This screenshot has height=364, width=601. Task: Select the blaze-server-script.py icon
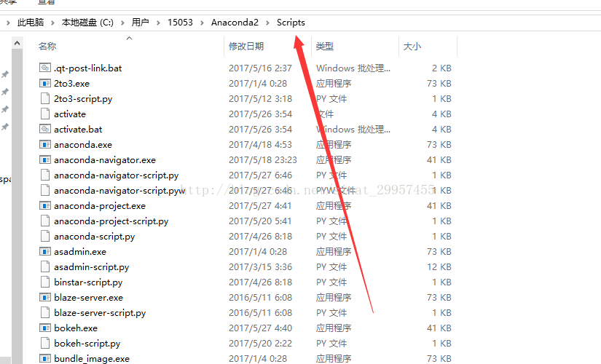(x=45, y=312)
